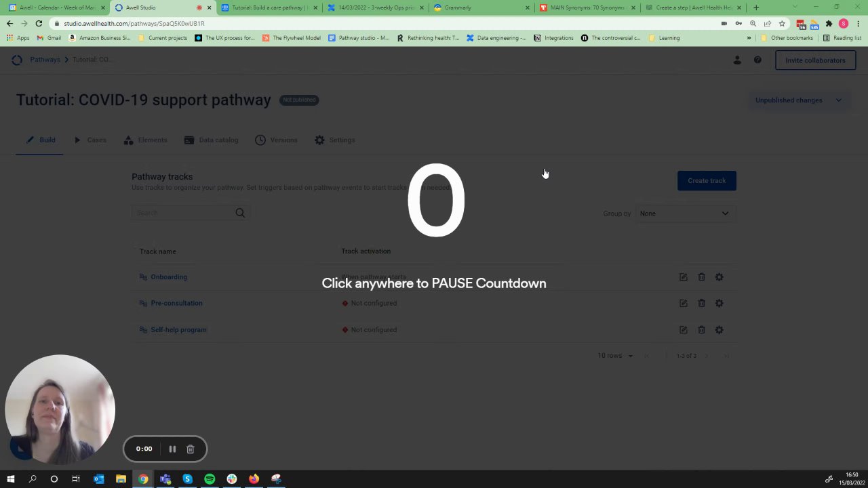Open the user account icon in header
The image size is (868, 488).
click(737, 60)
